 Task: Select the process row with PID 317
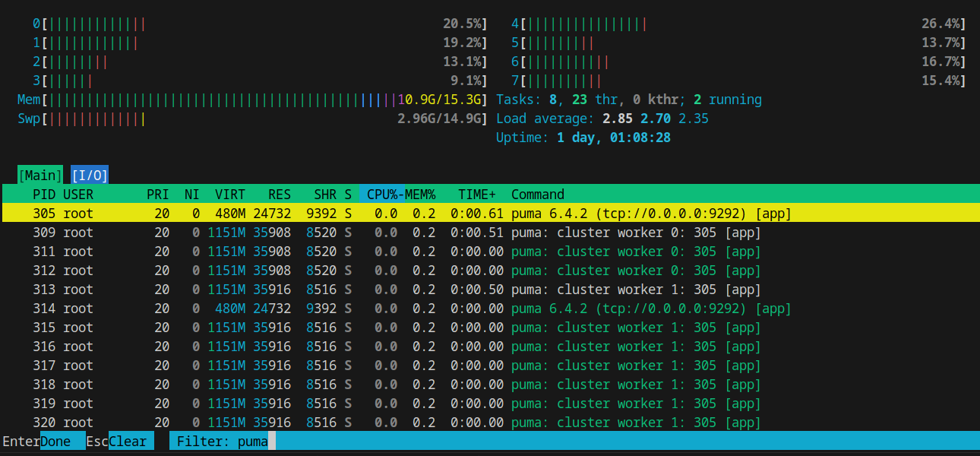click(490, 366)
